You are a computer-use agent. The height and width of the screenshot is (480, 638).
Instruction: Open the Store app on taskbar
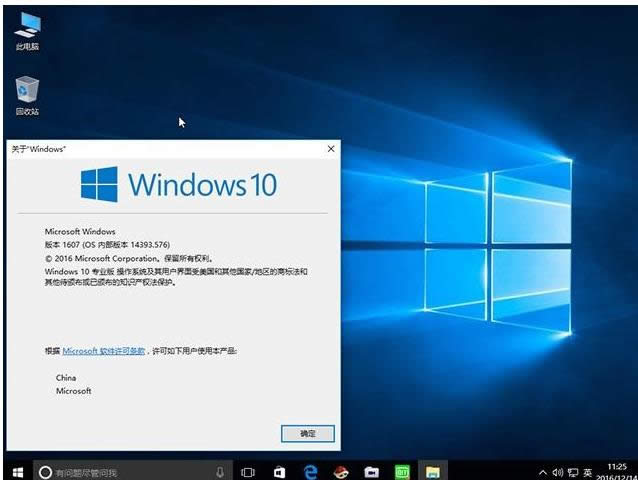(x=280, y=471)
